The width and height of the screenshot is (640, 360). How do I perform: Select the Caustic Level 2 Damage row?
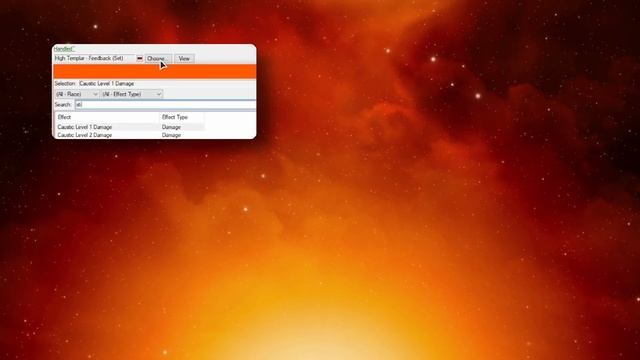(x=130, y=135)
